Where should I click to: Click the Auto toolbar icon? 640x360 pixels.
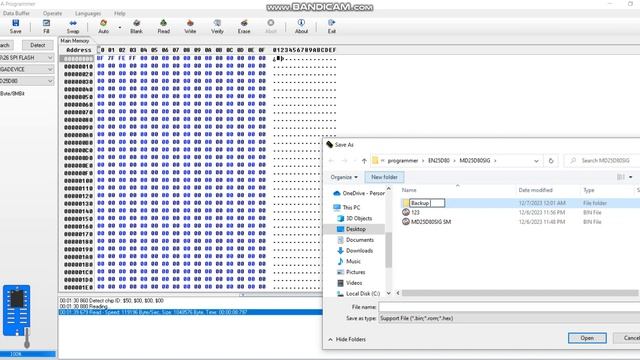pos(103,26)
